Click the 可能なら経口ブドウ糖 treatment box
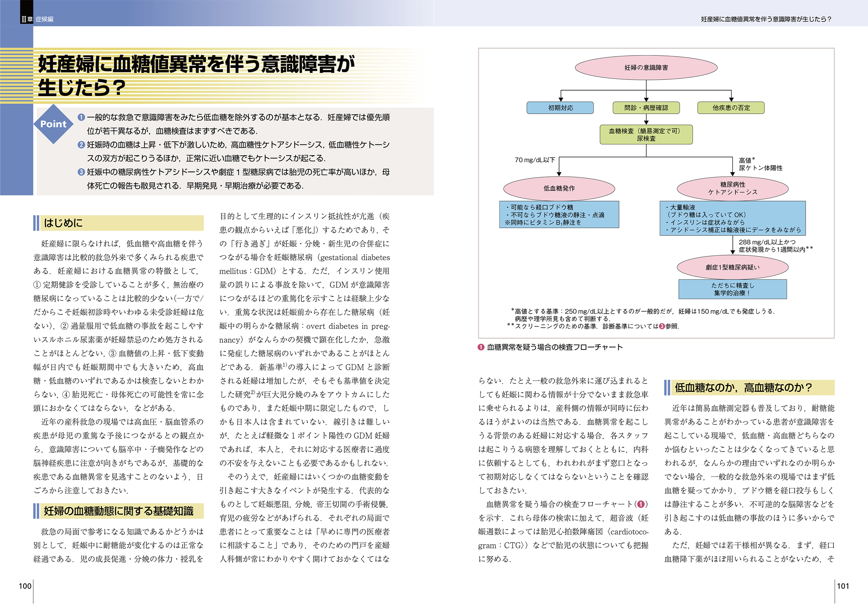 [x=559, y=214]
